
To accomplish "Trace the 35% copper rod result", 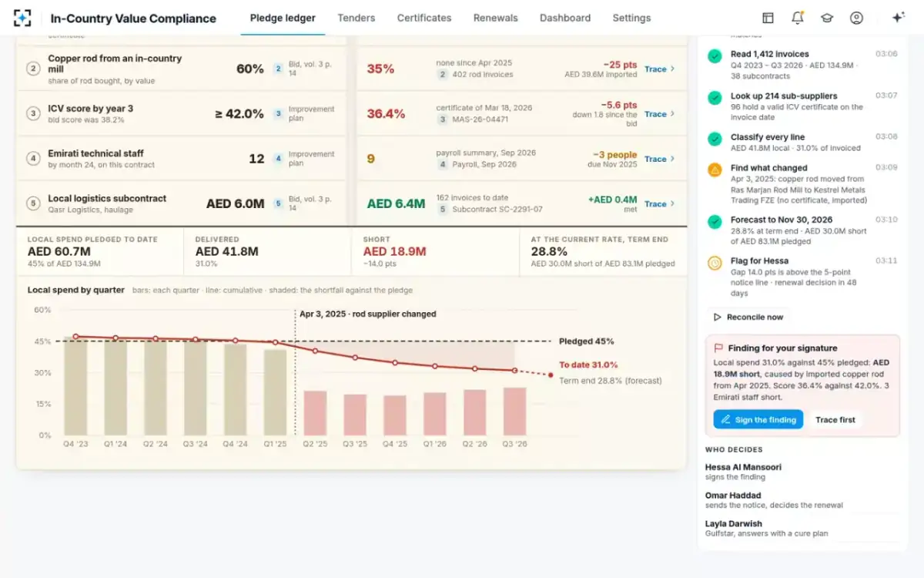I will (x=660, y=69).
